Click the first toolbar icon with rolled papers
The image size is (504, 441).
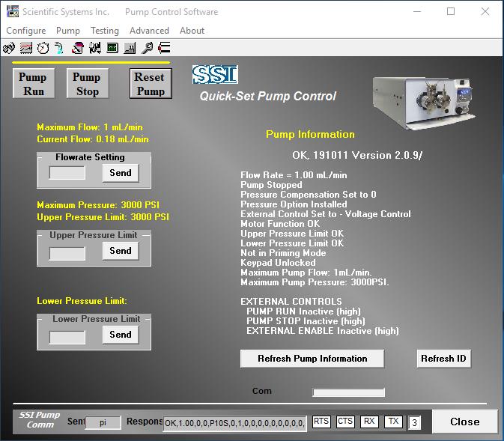pyautogui.click(x=9, y=48)
